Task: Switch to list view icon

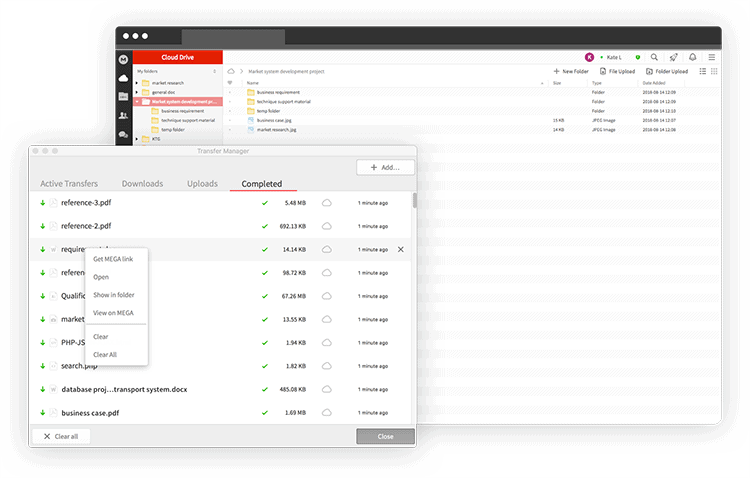Action: coord(703,71)
